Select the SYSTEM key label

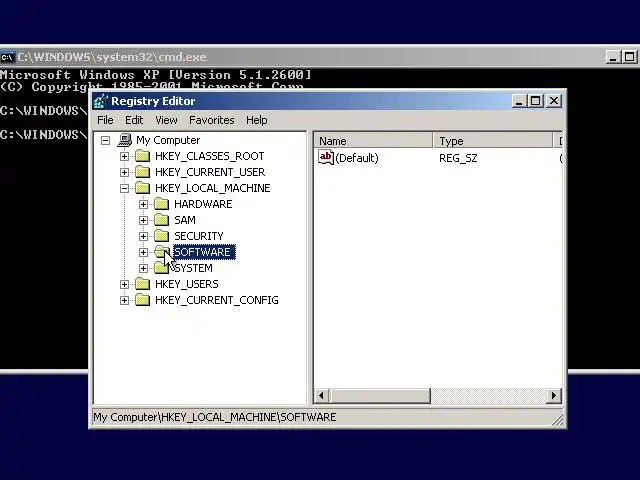click(193, 268)
